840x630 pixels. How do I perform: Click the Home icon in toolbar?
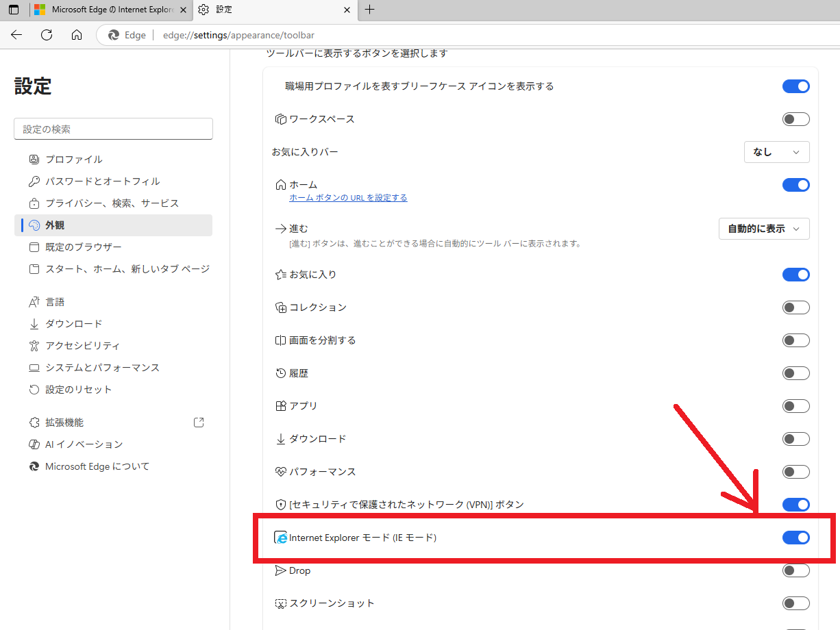point(77,35)
